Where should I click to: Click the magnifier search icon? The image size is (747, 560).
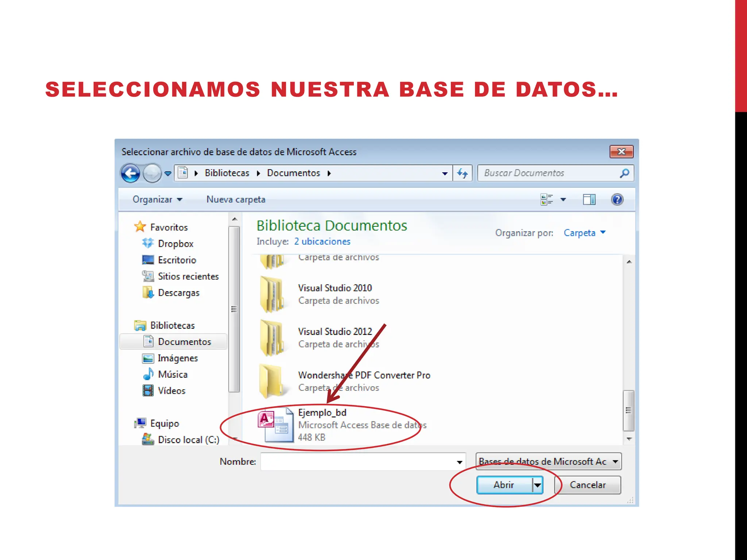(624, 173)
